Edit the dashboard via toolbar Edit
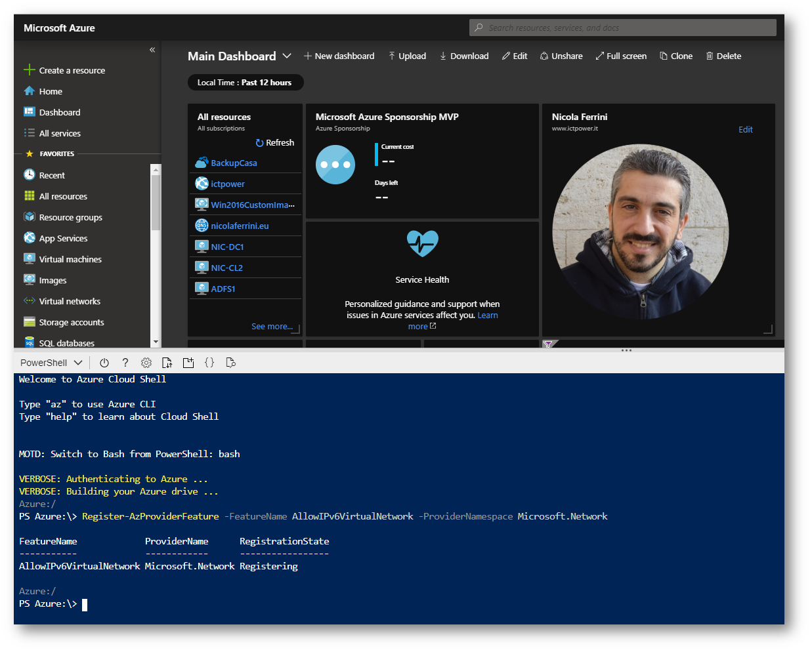The height and width of the screenshot is (652, 812). click(515, 56)
